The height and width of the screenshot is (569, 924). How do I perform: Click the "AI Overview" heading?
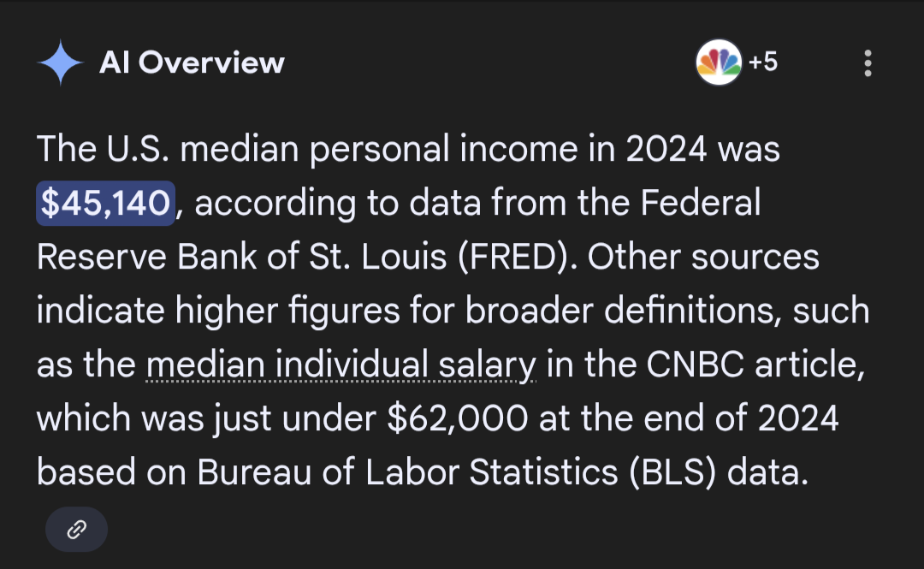click(192, 62)
